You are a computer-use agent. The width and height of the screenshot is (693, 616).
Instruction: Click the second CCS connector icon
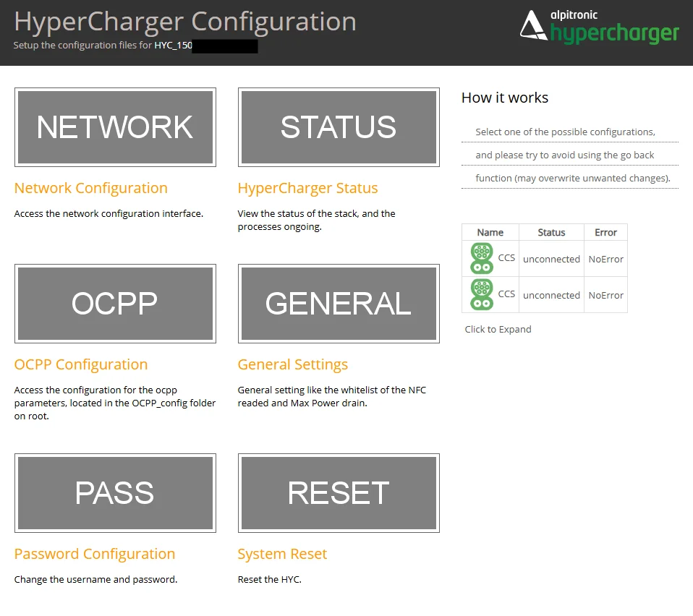482,294
